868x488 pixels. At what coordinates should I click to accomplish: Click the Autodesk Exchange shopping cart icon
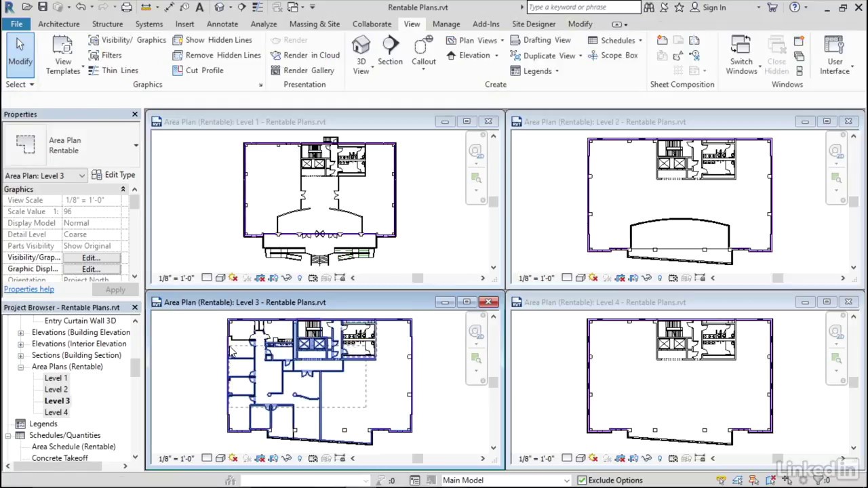coord(772,7)
